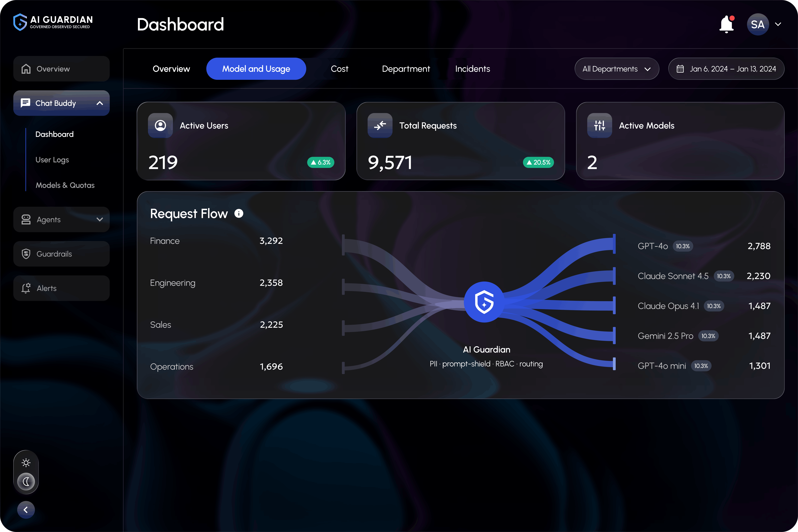Click the Total Requests 20.5% growth badge
Image resolution: width=798 pixels, height=532 pixels.
click(x=539, y=163)
